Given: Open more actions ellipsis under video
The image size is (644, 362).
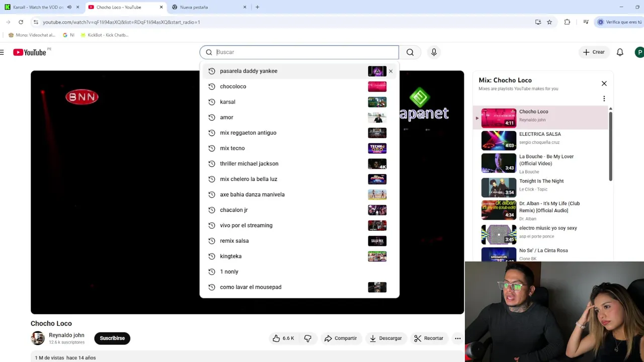Looking at the screenshot, I should coord(458,338).
